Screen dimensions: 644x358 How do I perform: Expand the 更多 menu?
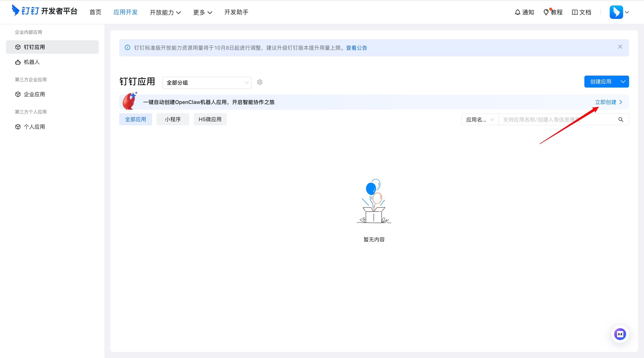pos(203,12)
